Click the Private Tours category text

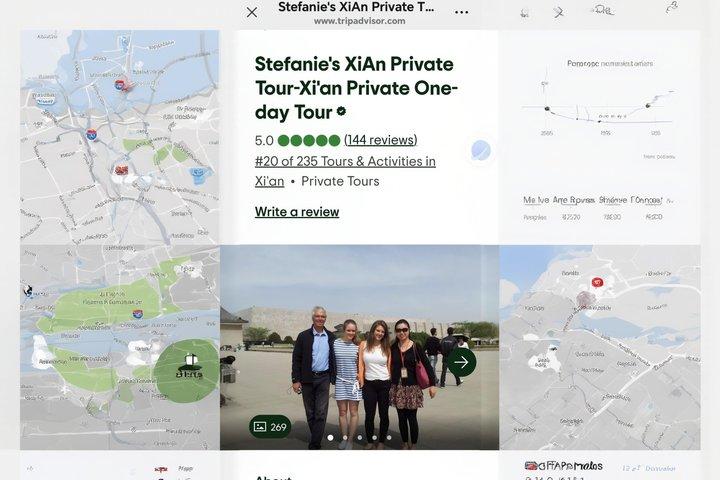[x=340, y=181]
